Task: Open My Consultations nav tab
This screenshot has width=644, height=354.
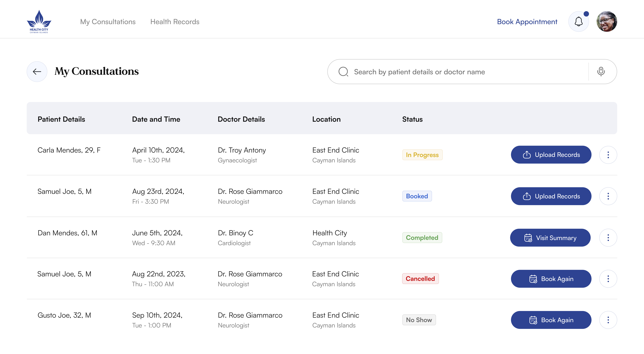Action: 108,22
